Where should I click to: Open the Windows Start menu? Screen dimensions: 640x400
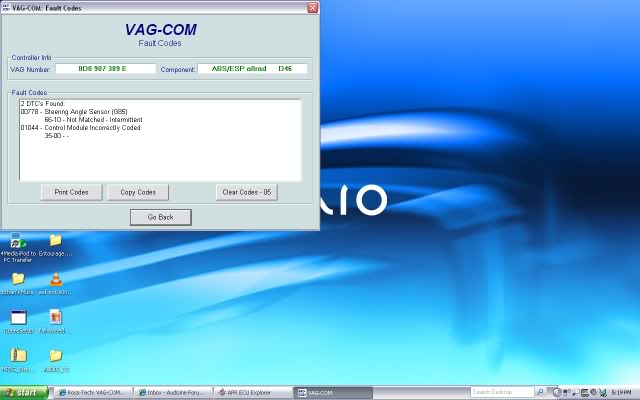tap(21, 393)
